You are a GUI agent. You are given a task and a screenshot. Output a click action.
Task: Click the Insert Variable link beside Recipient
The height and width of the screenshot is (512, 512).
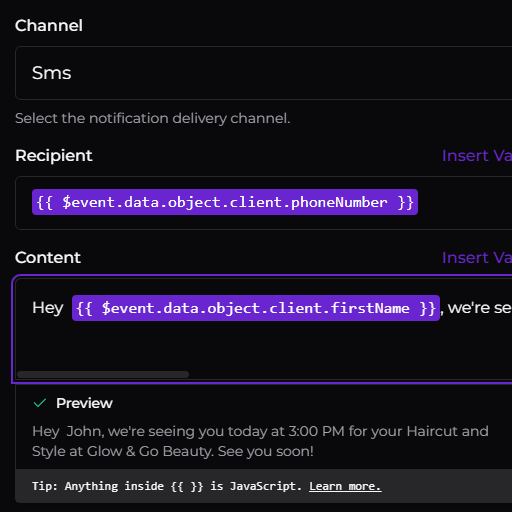pos(477,156)
